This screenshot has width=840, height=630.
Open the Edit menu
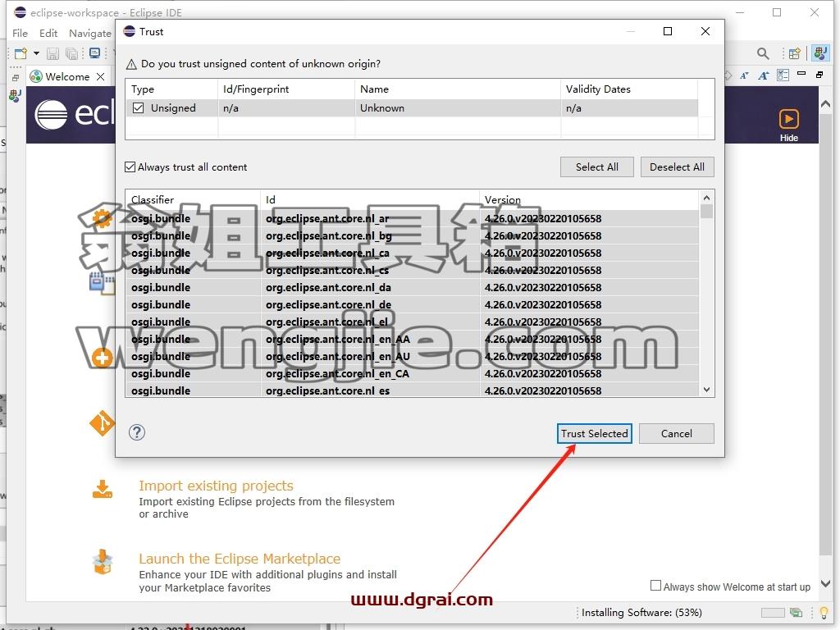pyautogui.click(x=48, y=33)
